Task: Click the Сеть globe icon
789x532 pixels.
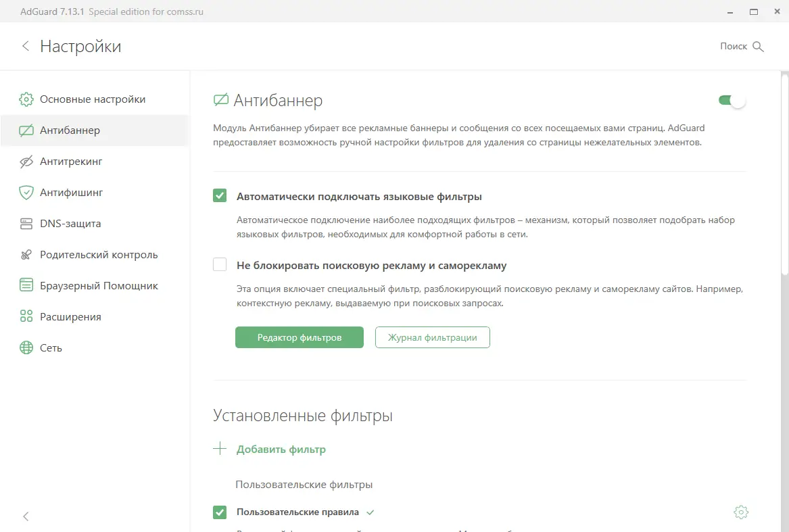Action: coord(26,347)
